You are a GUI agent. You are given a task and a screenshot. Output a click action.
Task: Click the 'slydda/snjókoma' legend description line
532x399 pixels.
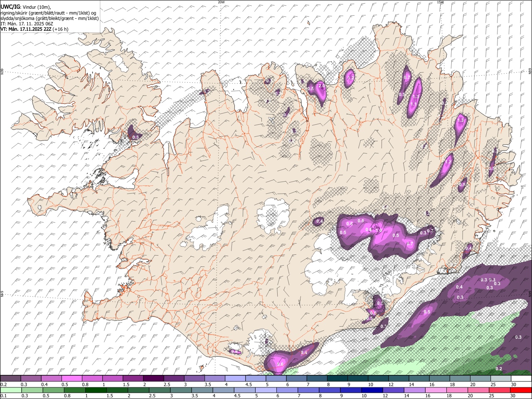[x=49, y=18]
